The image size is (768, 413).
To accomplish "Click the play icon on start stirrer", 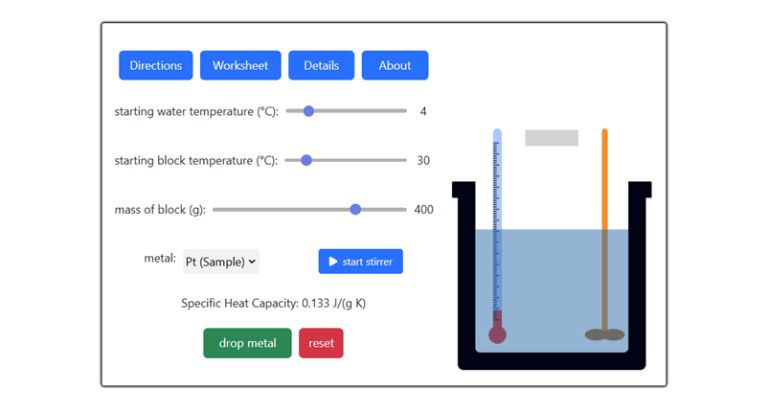I will pyautogui.click(x=333, y=262).
